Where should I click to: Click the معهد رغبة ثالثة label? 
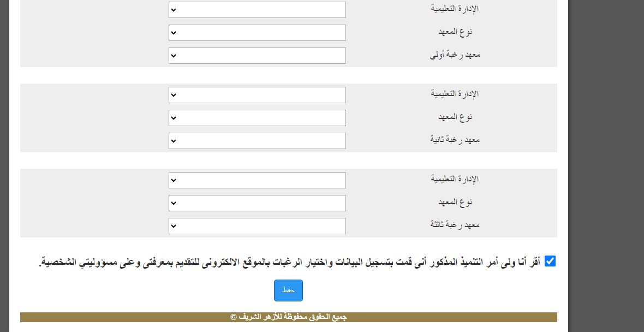[x=455, y=225]
